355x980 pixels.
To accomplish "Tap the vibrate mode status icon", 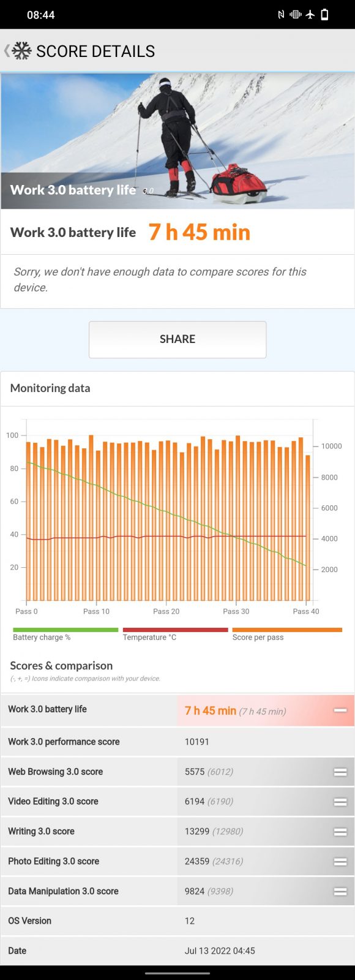I will (296, 15).
